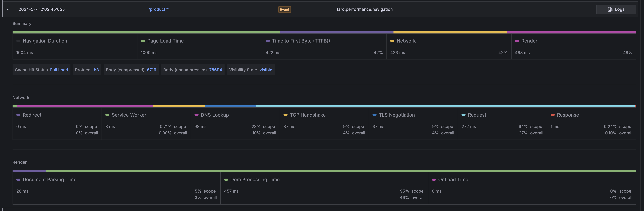Select the Time to First Byte color indicator
Image resolution: width=644 pixels, height=211 pixels.
[x=267, y=41]
